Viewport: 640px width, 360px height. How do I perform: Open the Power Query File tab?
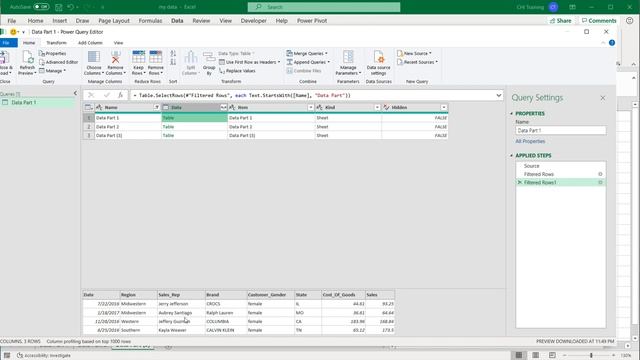(8, 42)
